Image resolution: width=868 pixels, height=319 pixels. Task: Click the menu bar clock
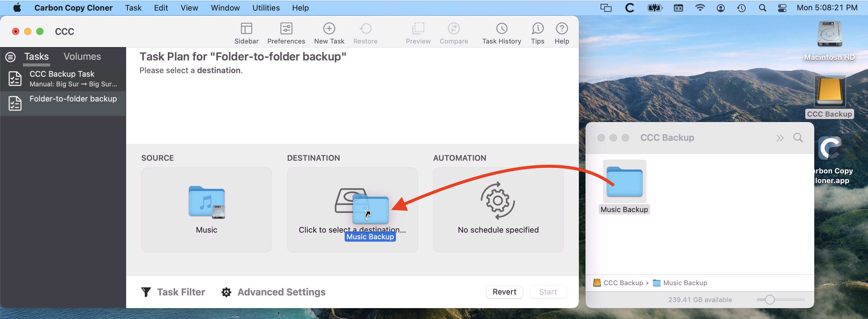(827, 8)
